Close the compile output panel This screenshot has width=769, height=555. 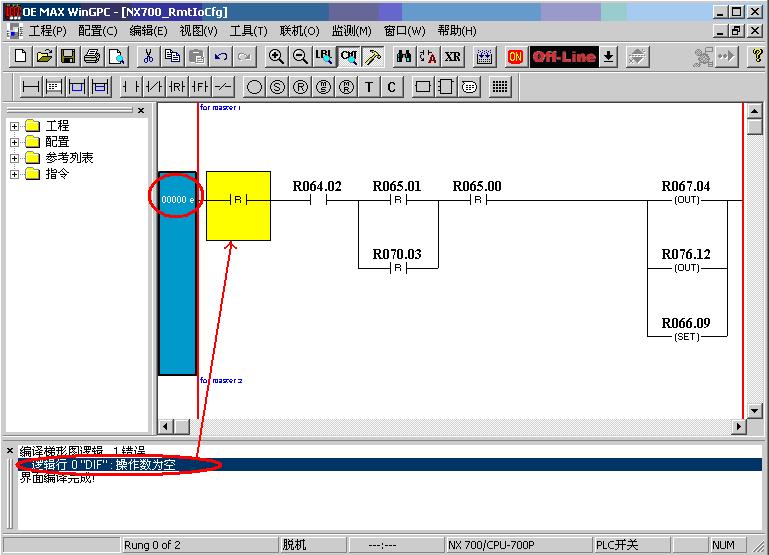10,450
